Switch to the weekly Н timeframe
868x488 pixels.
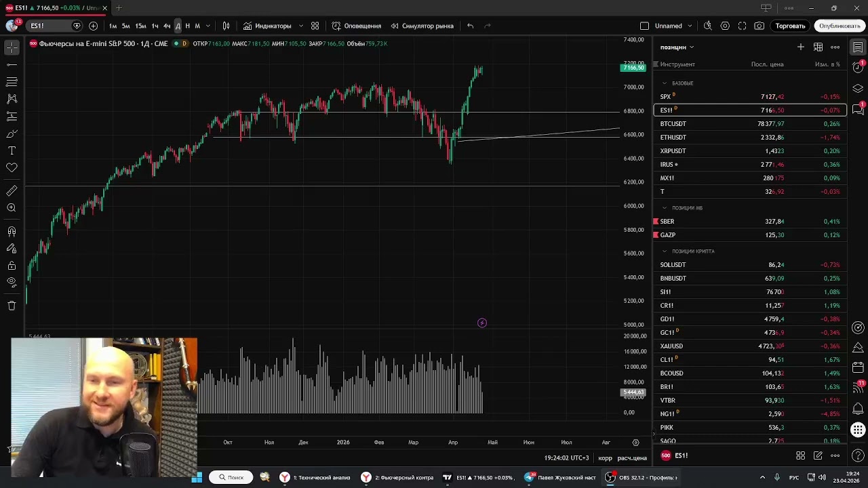pyautogui.click(x=187, y=26)
